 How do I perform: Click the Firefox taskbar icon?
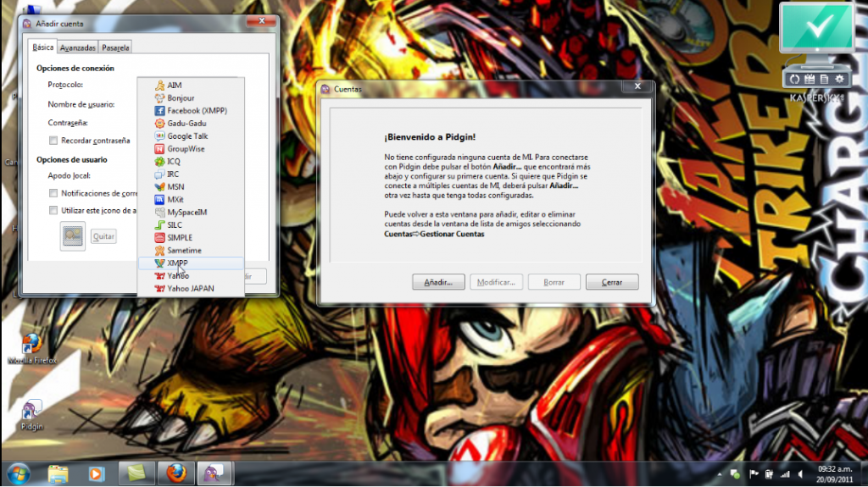[x=176, y=473]
